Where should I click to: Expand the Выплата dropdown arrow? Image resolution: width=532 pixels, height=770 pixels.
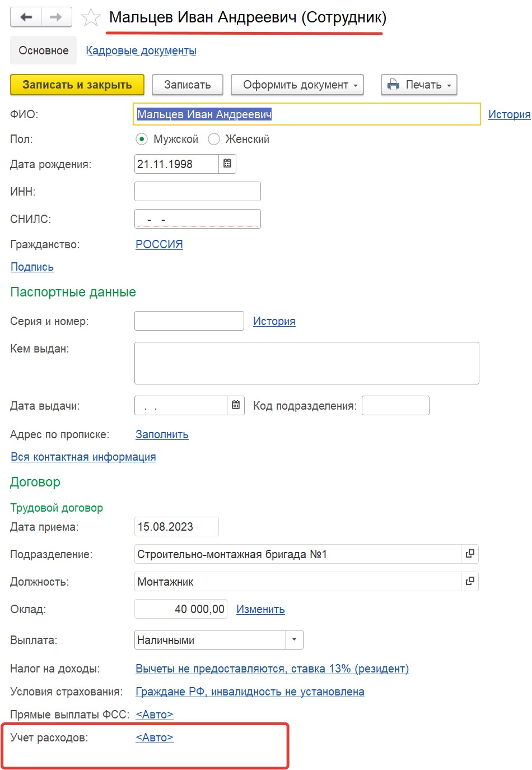[x=295, y=639]
